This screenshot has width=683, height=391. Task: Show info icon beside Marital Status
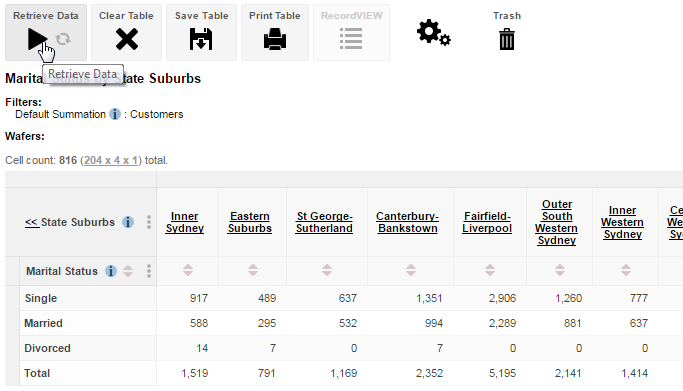(111, 271)
